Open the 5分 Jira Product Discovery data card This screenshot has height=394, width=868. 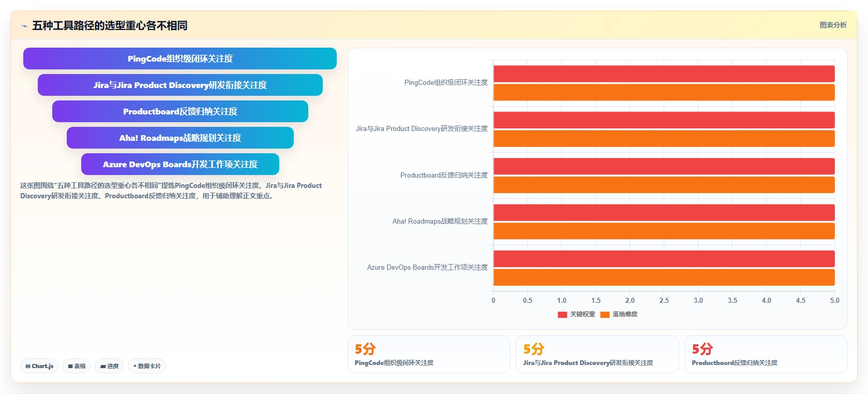[597, 354]
